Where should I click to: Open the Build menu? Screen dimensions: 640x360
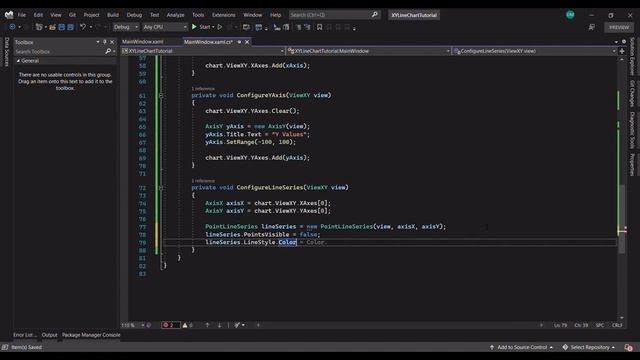pos(113,15)
